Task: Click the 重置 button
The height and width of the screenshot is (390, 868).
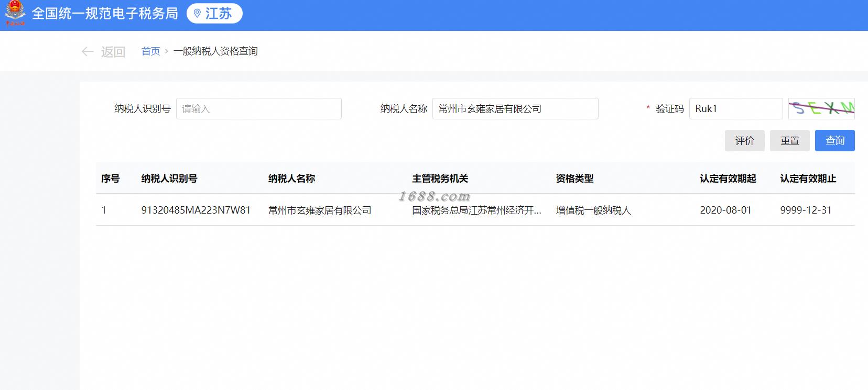Action: tap(789, 140)
